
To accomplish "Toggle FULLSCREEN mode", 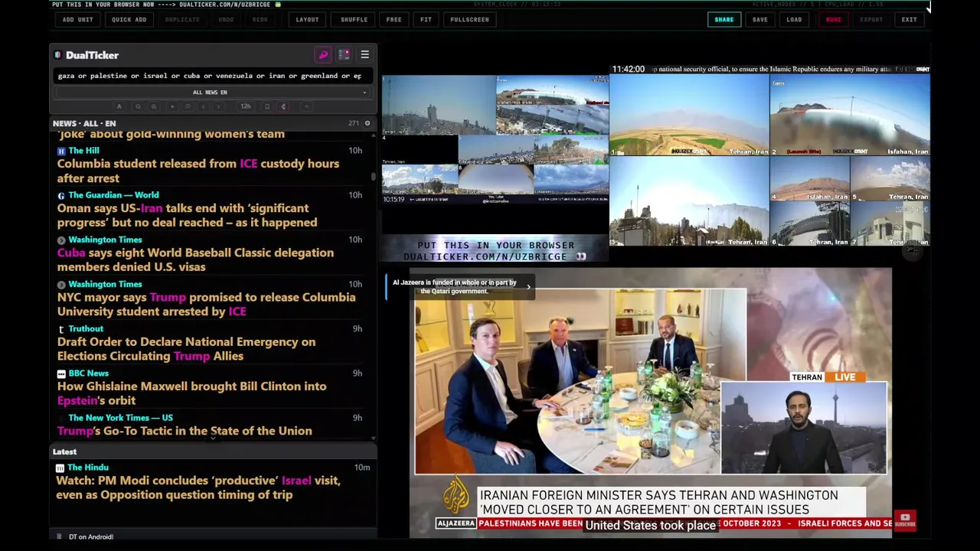I will coord(469,20).
